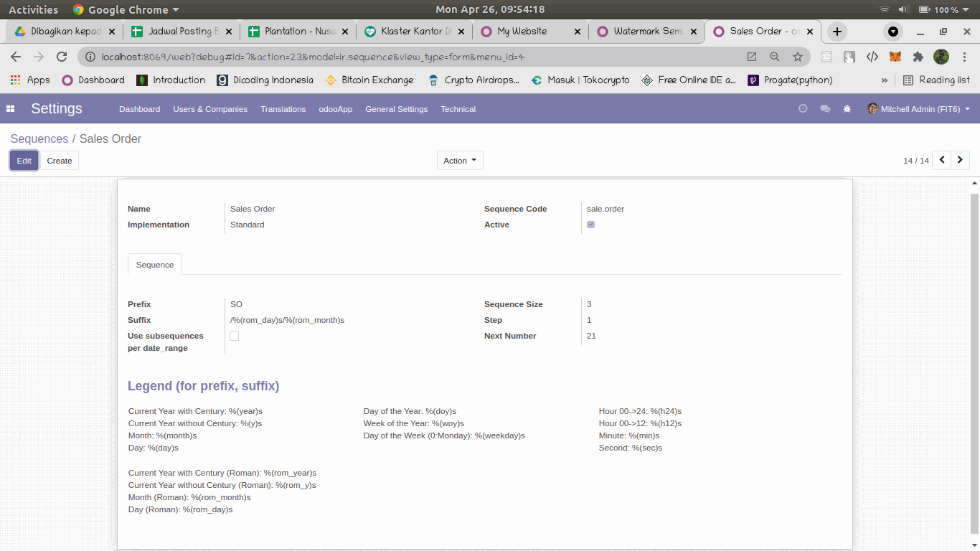The height and width of the screenshot is (551, 980).
Task: Expand the Action dropdown
Action: (460, 161)
